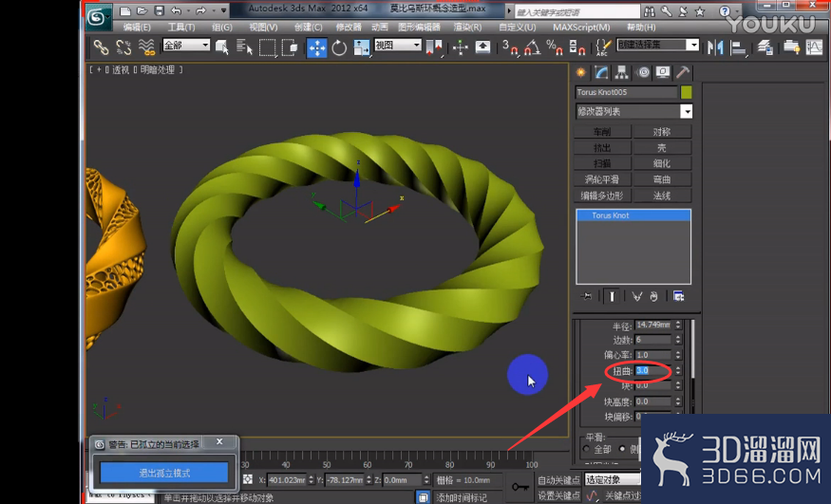Screen dimensions: 831x504
Task: Open the 工具(T) menu
Action: click(x=181, y=27)
